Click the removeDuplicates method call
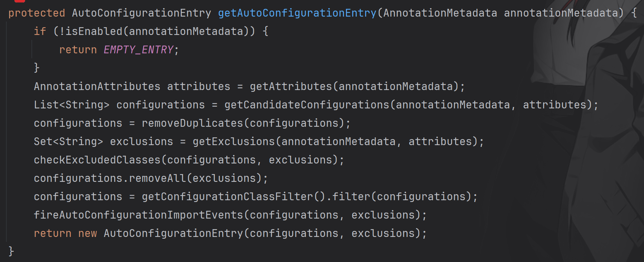The height and width of the screenshot is (262, 644). (192, 123)
